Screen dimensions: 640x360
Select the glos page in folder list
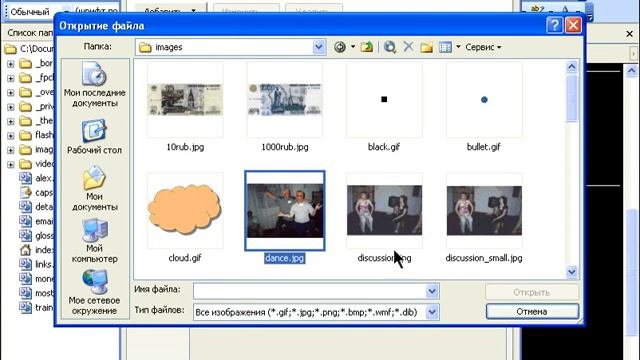click(36, 236)
